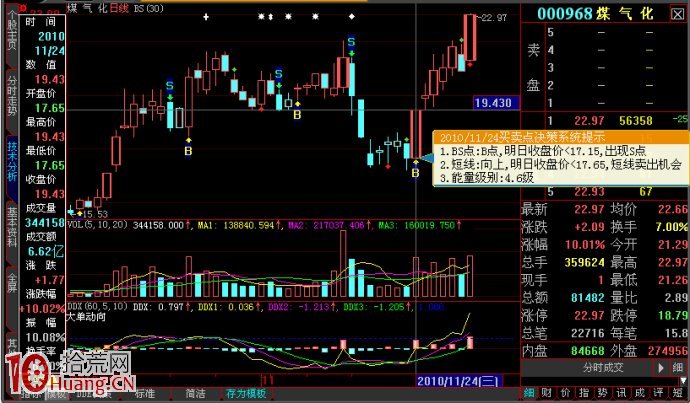The width and height of the screenshot is (690, 403).
Task: Choose the 简洁 template tab
Action: pyautogui.click(x=195, y=393)
